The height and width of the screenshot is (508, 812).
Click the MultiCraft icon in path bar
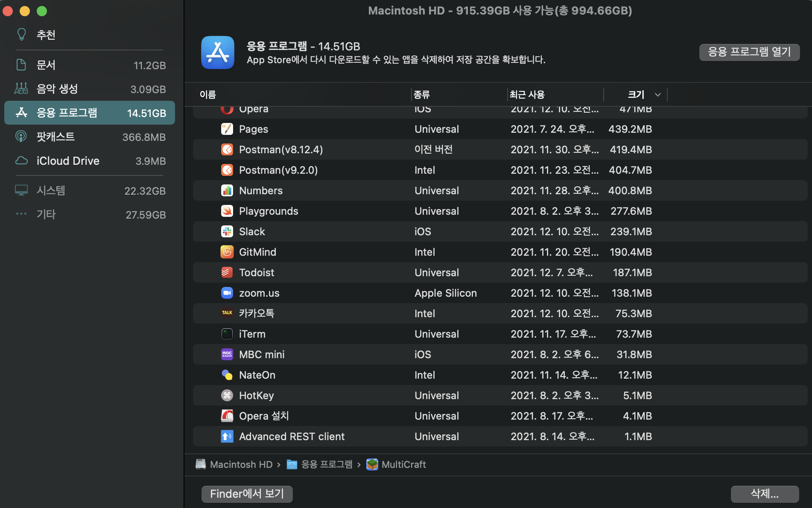click(372, 464)
